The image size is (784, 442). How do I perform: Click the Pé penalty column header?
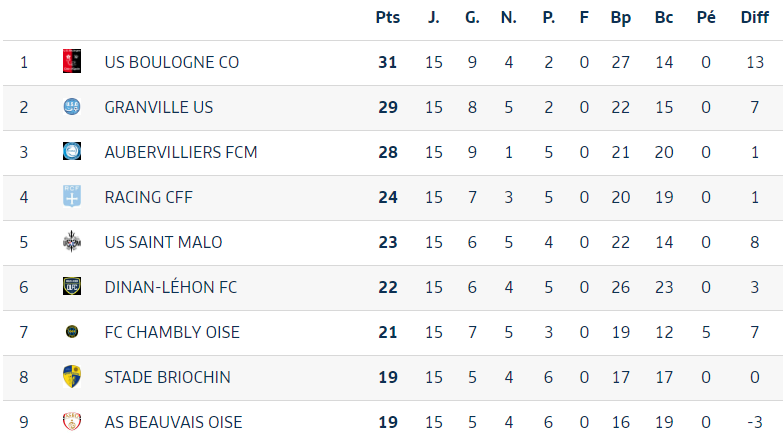706,17
